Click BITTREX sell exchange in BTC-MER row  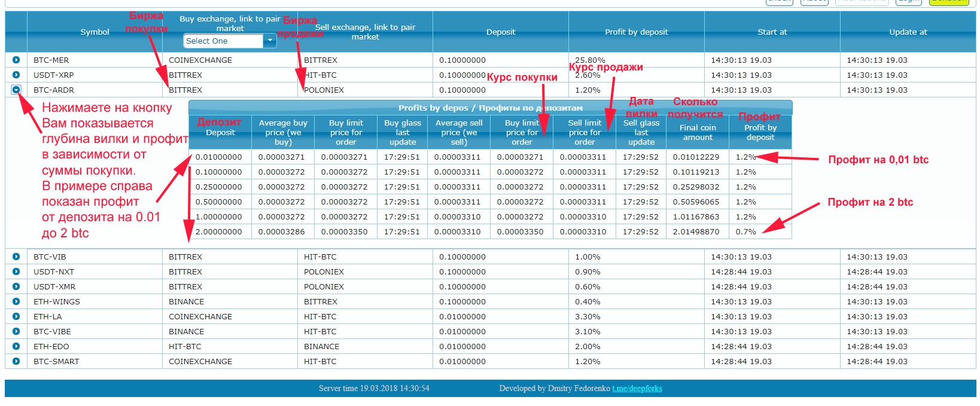(x=321, y=60)
